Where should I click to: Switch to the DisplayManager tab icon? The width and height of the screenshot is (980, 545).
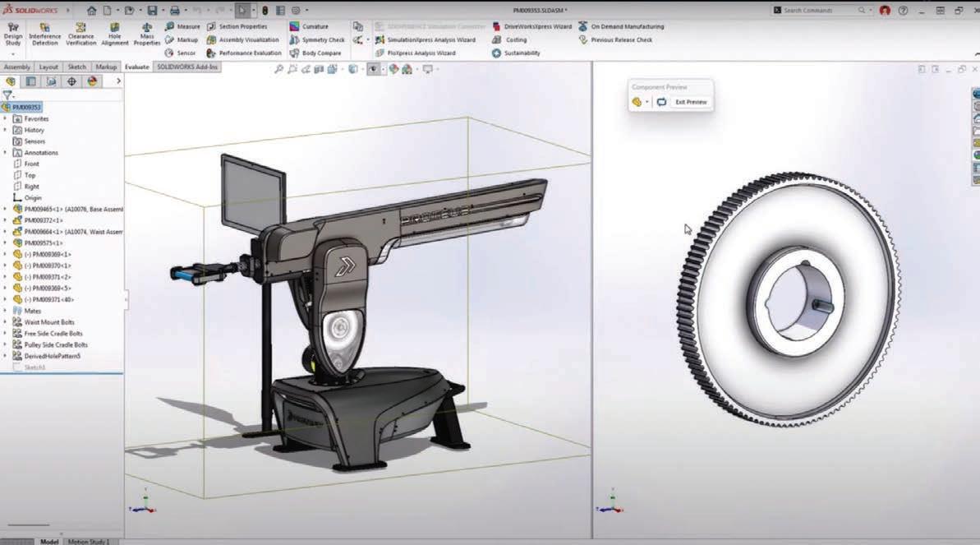click(x=93, y=81)
